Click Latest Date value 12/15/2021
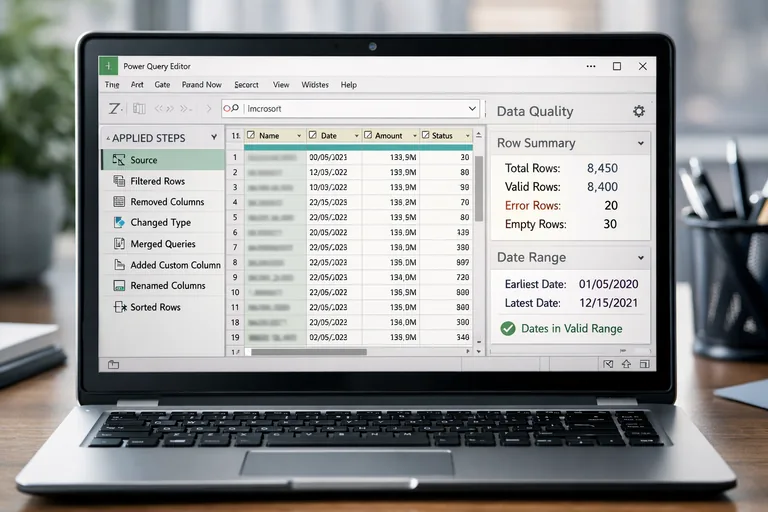 pos(608,303)
